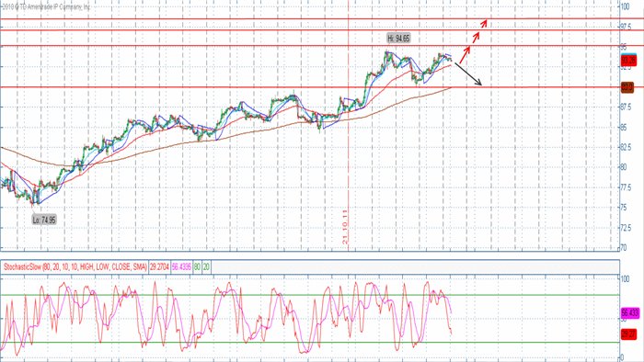Open the StochasticSlow study label
This screenshot has height=362, width=644.
(75, 267)
